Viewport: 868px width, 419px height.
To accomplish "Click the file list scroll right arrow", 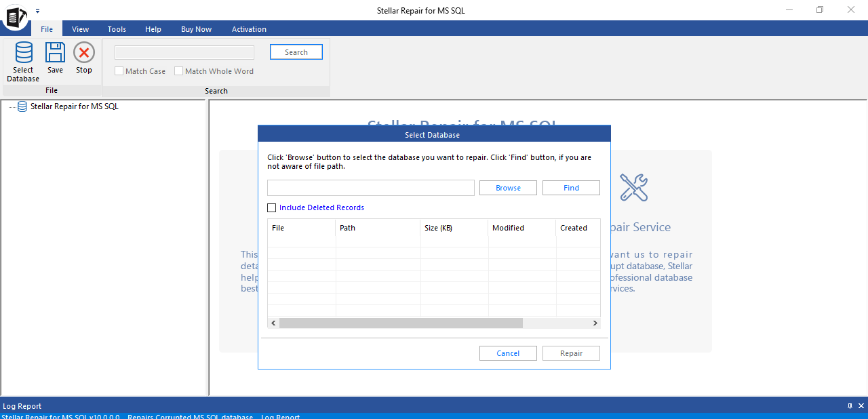I will click(595, 323).
